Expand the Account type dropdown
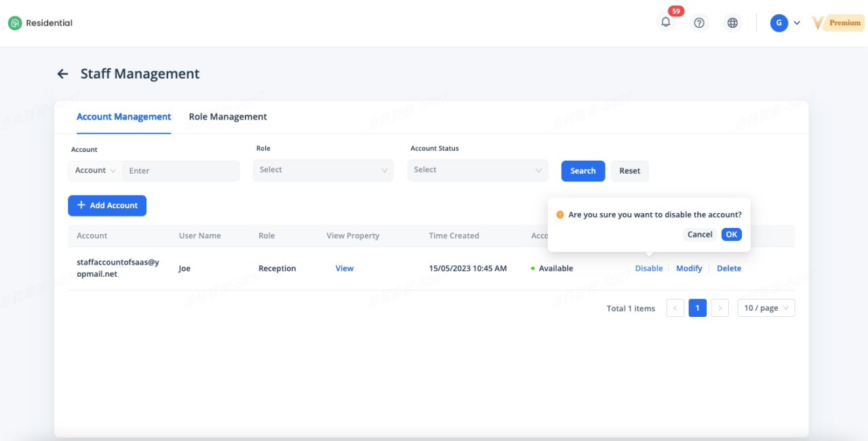Screen dimensions: 868x441 tap(95, 170)
